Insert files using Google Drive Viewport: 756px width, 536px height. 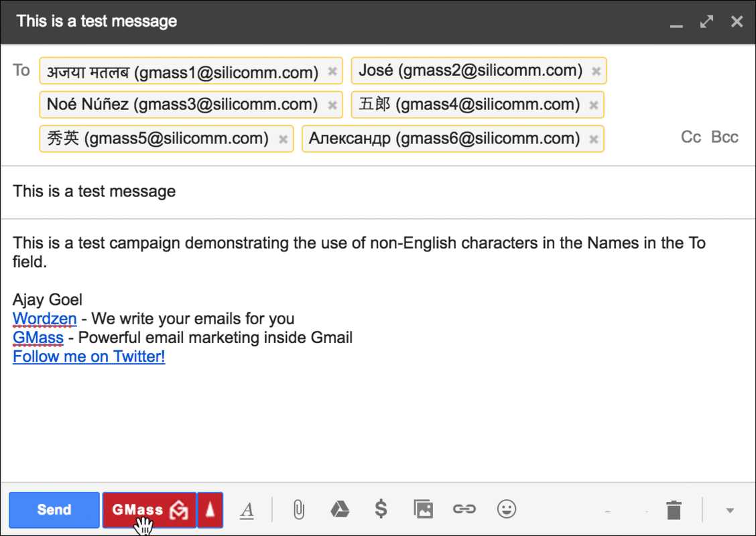coord(340,509)
